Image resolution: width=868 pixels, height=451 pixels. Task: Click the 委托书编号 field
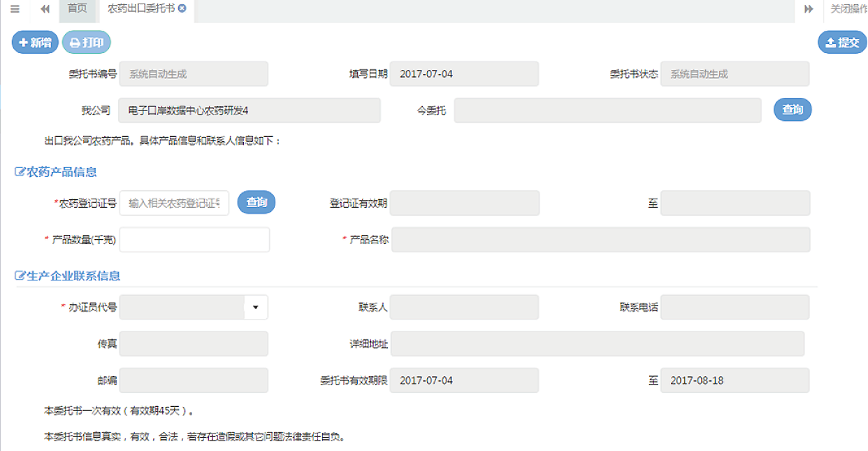(x=194, y=74)
